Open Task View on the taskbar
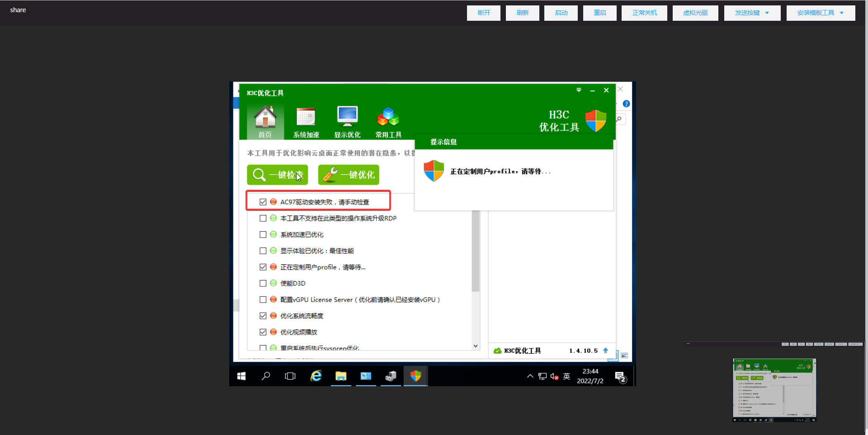This screenshot has width=868, height=435. point(290,376)
